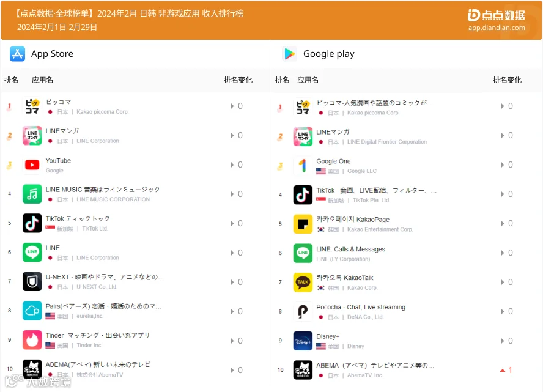Screen dimensions: 543x392
Task: Click the DeNA Co., Ltd. developer text
Action: point(365,317)
